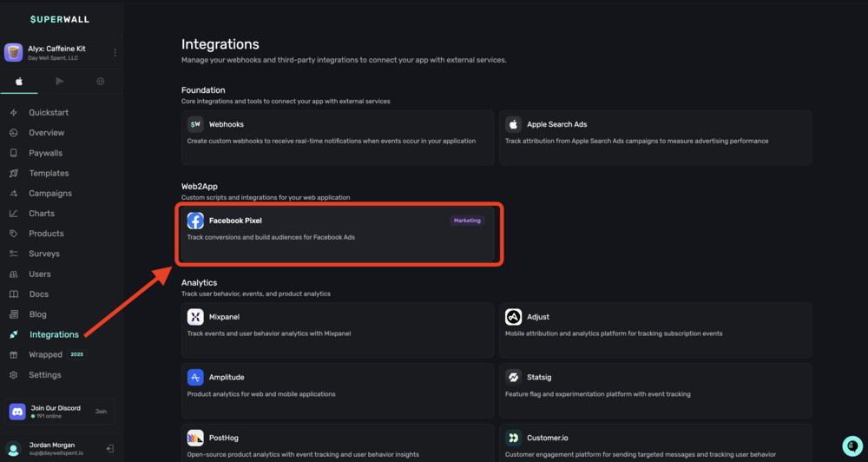868x462 pixels.
Task: Open the Apple Search Ads card
Action: tap(655, 137)
